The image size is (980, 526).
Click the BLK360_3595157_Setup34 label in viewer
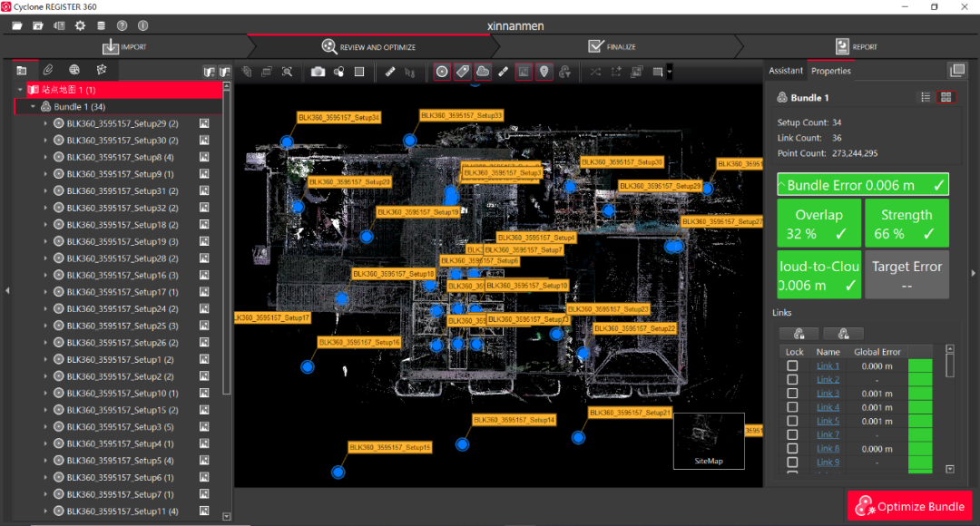(338, 118)
